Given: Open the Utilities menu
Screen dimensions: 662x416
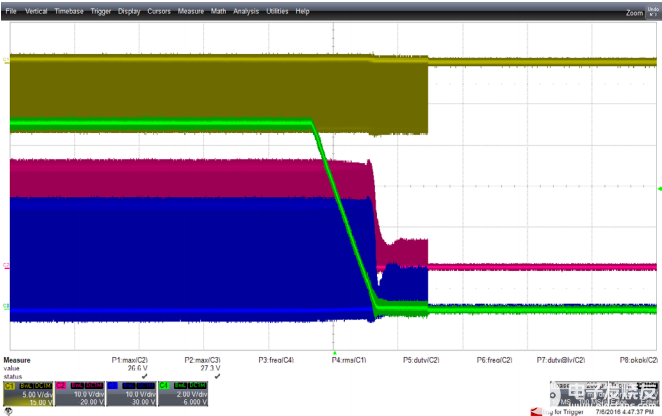Looking at the screenshot, I should point(279,11).
